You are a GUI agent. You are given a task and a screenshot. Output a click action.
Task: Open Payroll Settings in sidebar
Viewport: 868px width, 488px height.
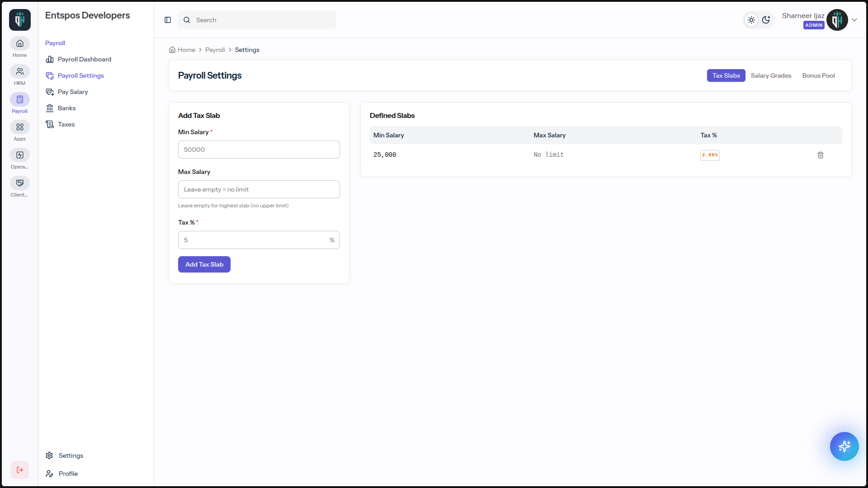tap(75, 75)
